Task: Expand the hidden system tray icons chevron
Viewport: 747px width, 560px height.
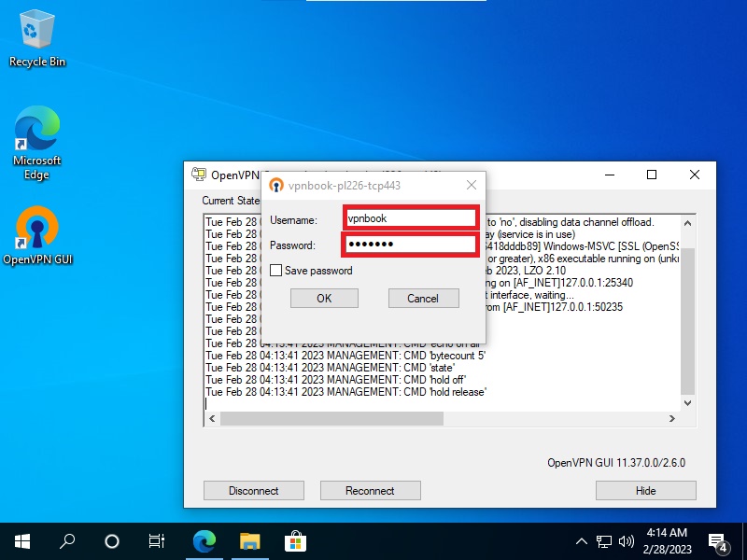Action: (582, 541)
